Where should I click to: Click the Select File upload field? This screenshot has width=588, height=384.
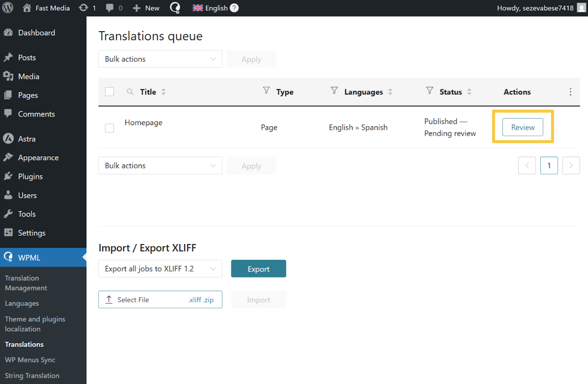coord(160,300)
